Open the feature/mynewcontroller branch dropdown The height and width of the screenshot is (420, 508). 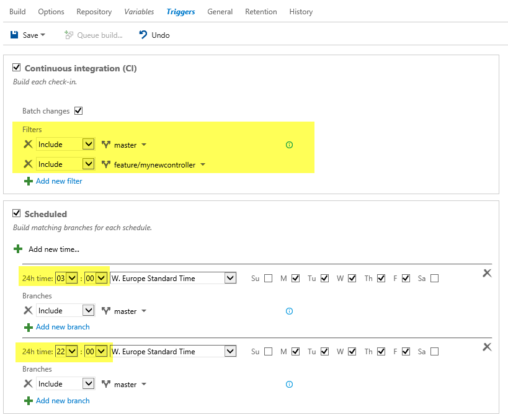tap(203, 164)
